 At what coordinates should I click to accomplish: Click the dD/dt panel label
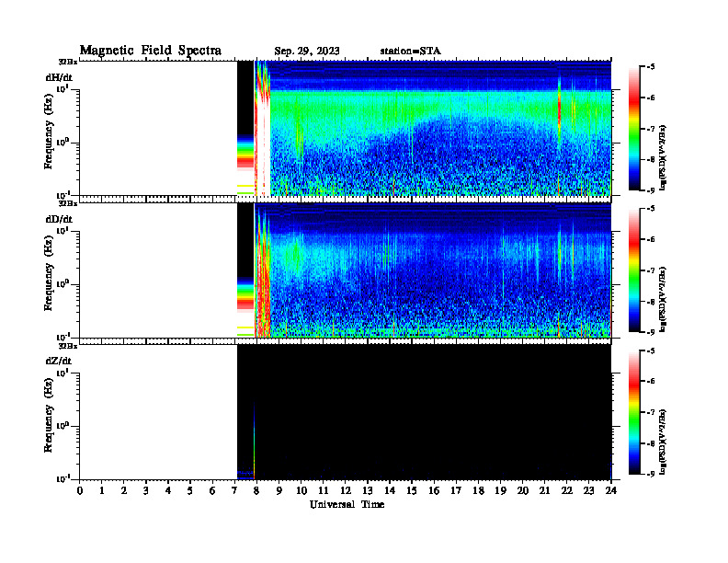click(59, 219)
